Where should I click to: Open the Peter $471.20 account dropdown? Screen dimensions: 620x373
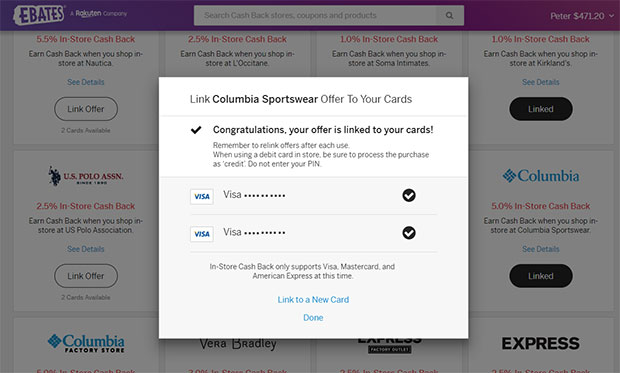pos(582,16)
